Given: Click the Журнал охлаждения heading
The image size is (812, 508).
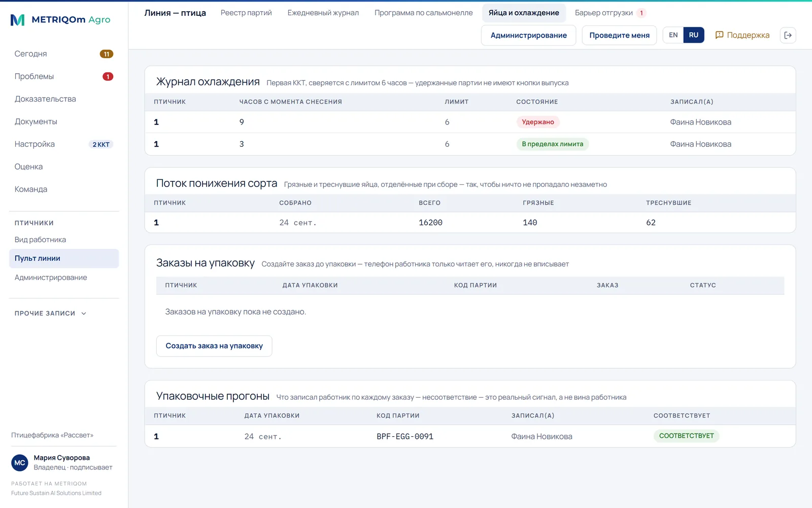Looking at the screenshot, I should pyautogui.click(x=208, y=82).
